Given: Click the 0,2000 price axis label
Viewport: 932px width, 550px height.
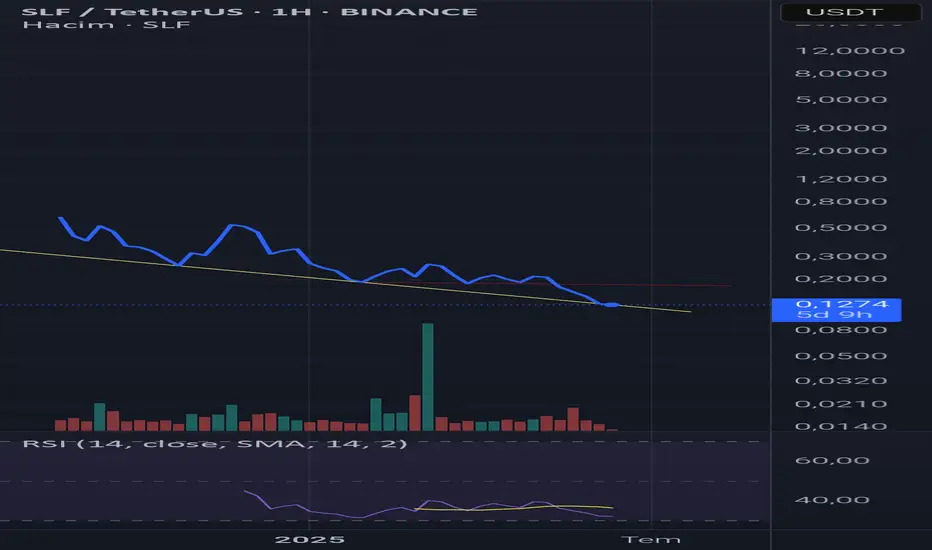Looking at the screenshot, I should point(841,279).
